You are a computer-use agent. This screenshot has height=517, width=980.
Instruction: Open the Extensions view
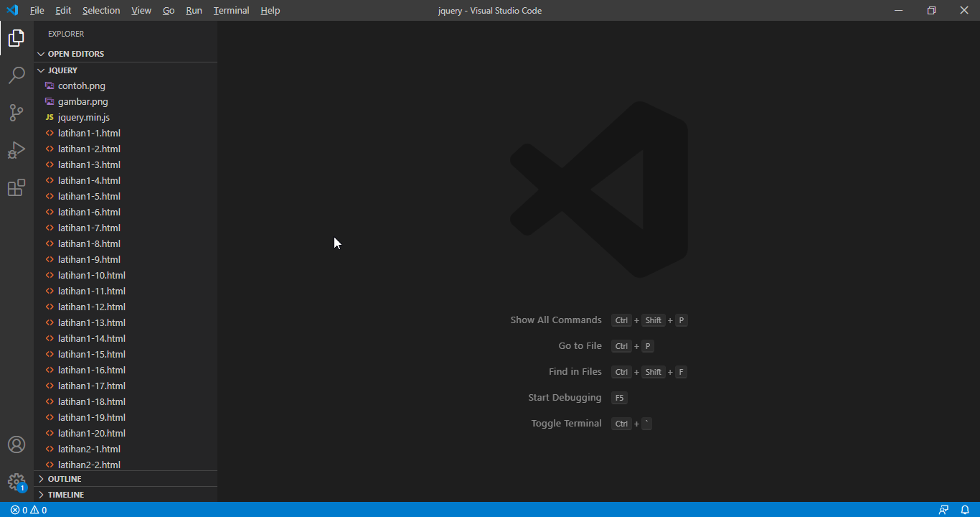(x=17, y=187)
